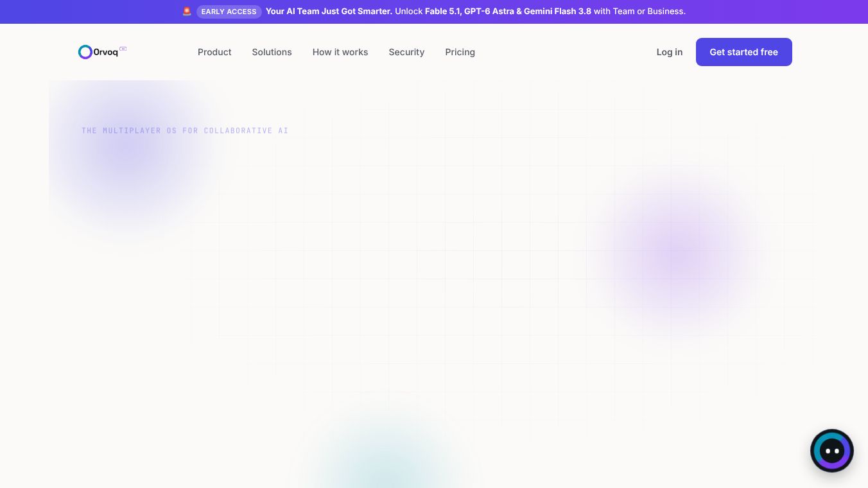868x488 pixels.
Task: Click the Orvoq ring logo icon
Action: click(x=85, y=52)
